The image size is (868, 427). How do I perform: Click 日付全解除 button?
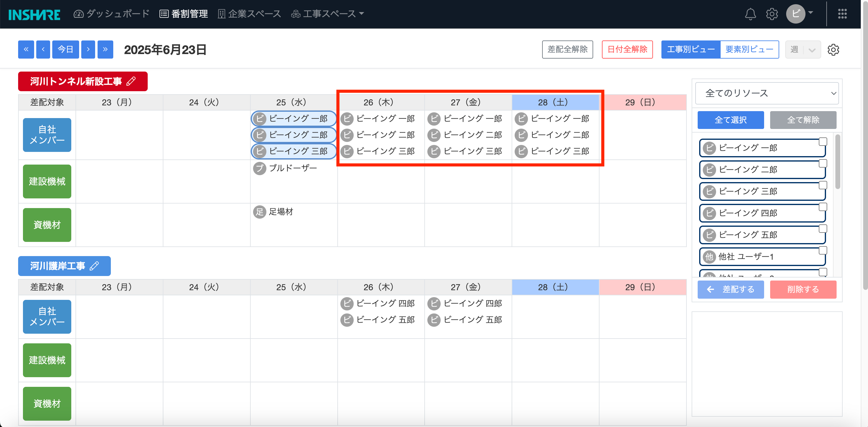coord(627,50)
